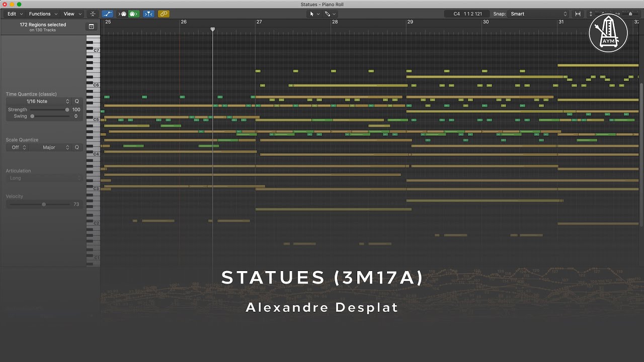Image resolution: width=644 pixels, height=362 pixels.
Task: Click the C4 piano key
Action: [94, 154]
